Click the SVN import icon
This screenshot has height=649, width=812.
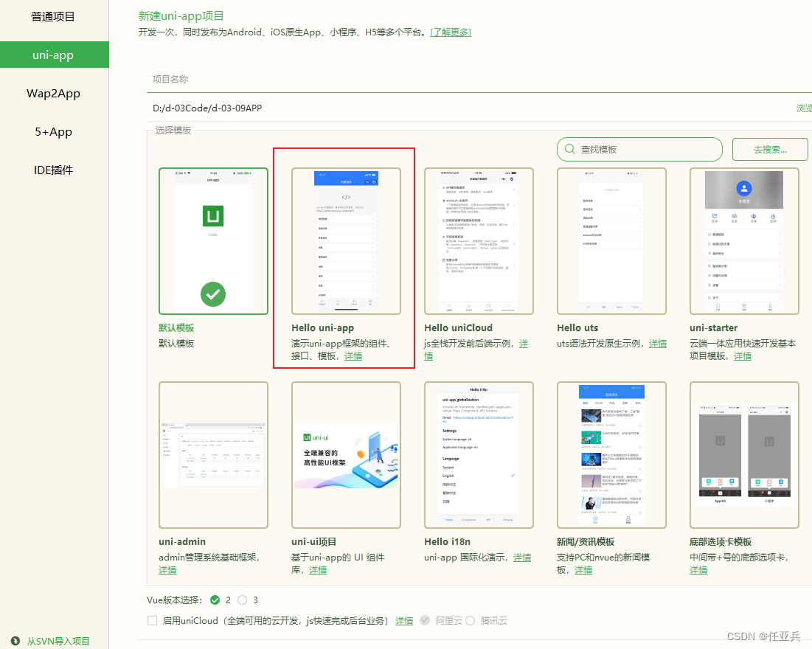coord(15,641)
